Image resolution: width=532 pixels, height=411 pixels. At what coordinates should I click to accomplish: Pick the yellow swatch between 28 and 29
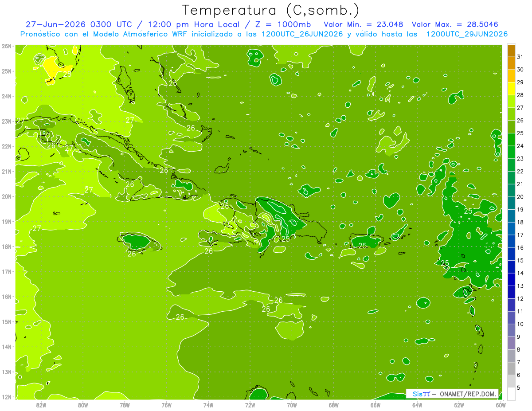(511, 89)
